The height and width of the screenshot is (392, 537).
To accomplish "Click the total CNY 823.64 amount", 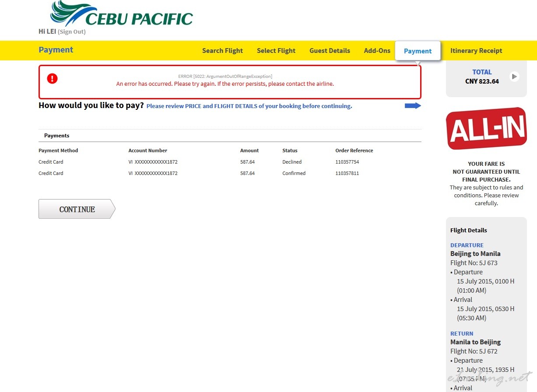I will [x=482, y=81].
